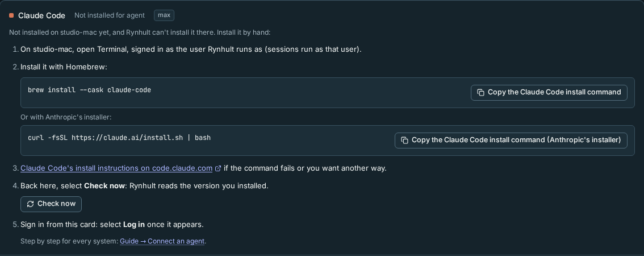
Task: Click the curl -fsSL install.sh command text
Action: pos(119,138)
